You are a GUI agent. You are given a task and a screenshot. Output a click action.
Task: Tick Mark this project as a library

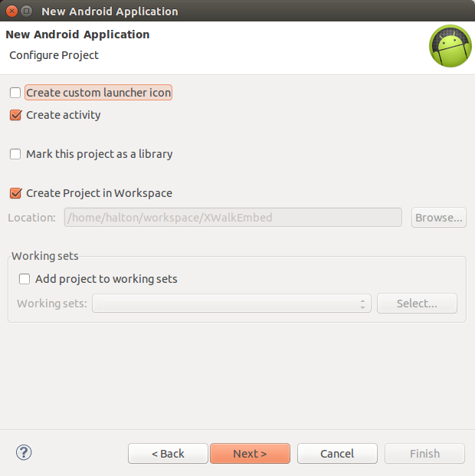(x=15, y=154)
